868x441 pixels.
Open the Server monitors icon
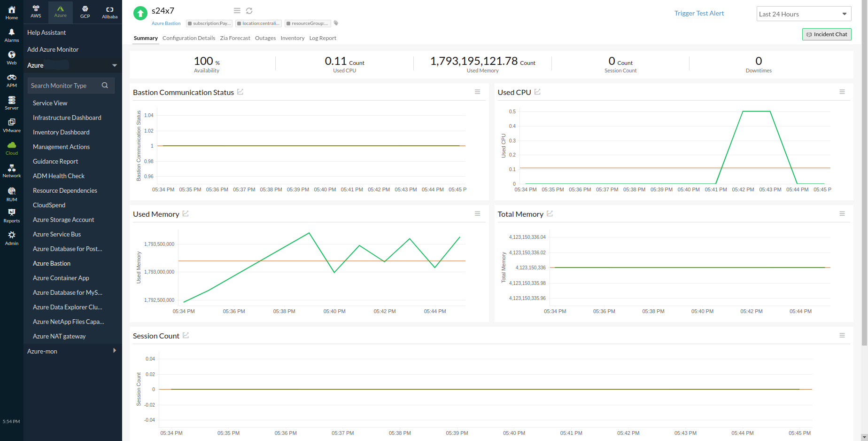coord(12,100)
